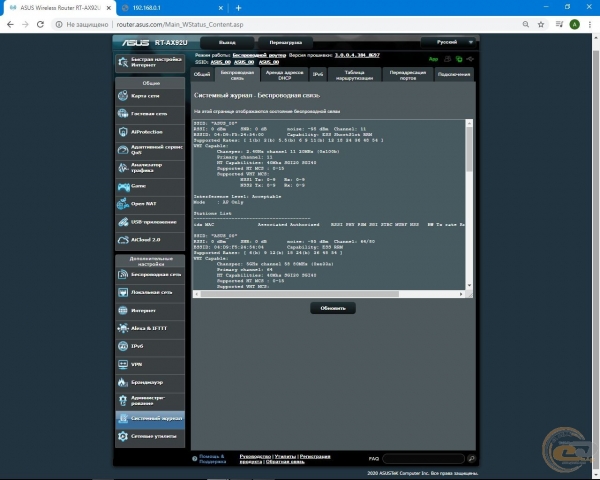Click the FAQ search magnifier icon
This screenshot has height=480, width=600.
471,459
